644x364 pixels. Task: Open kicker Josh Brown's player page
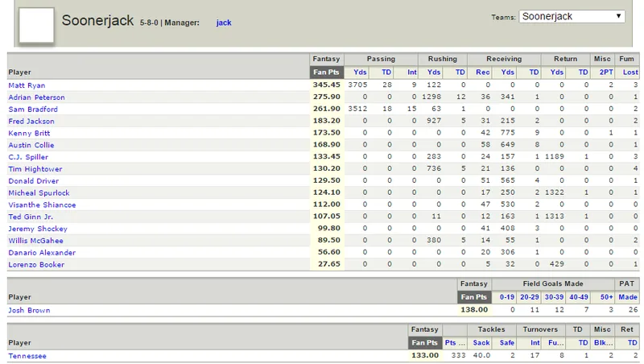click(29, 310)
